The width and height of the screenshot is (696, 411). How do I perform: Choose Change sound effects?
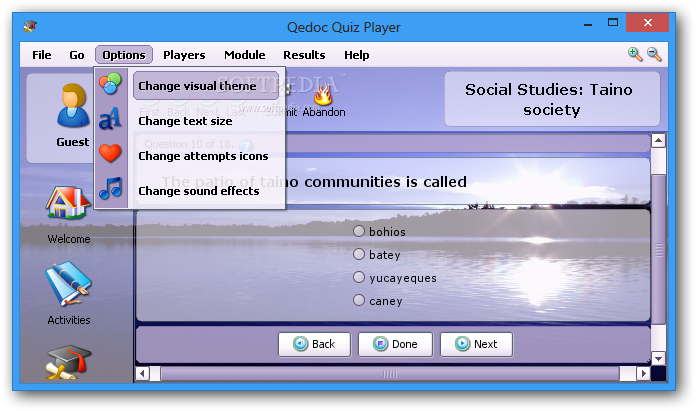(199, 191)
